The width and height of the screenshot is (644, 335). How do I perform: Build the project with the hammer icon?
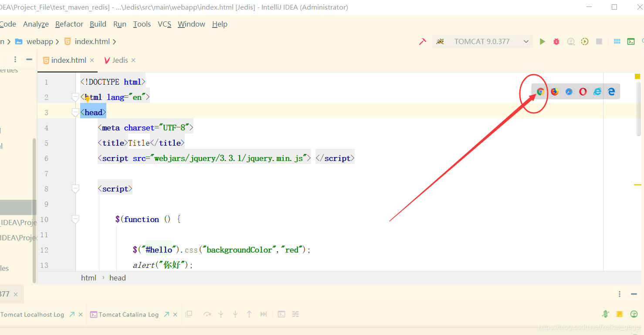click(x=422, y=41)
